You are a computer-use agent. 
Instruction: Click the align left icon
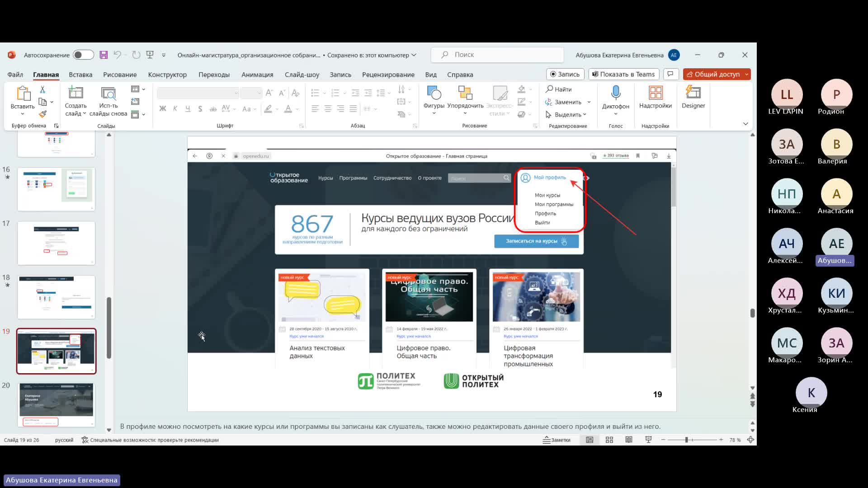(x=315, y=109)
